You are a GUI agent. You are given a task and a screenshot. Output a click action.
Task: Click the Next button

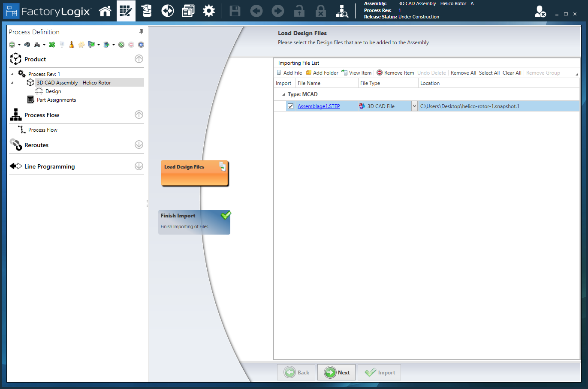(336, 372)
